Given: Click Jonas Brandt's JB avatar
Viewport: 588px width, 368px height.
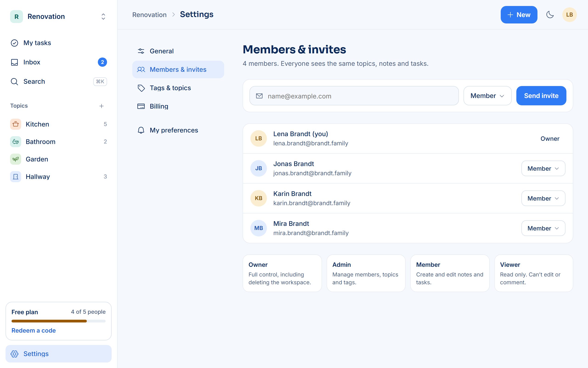Looking at the screenshot, I should click(x=259, y=168).
